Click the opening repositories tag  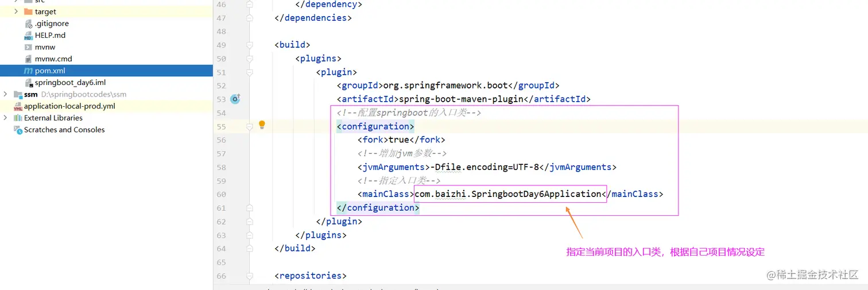311,276
